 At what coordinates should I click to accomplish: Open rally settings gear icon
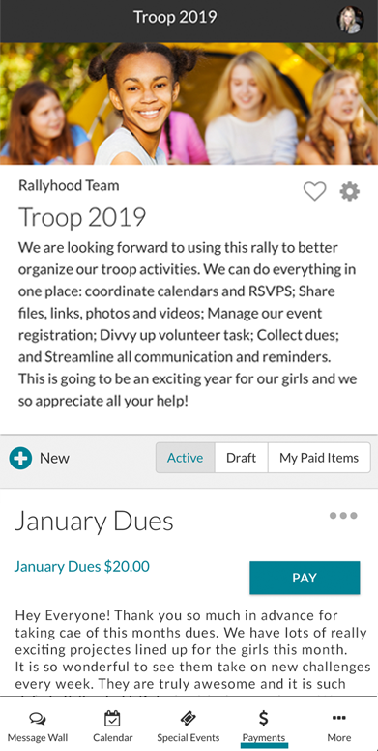point(350,192)
